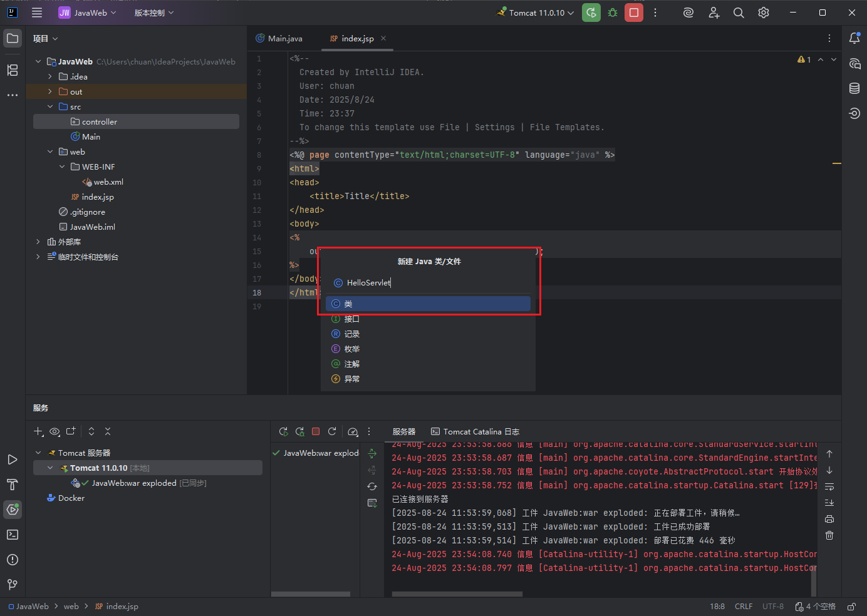Expand 临时文件和控制台 node
The width and height of the screenshot is (867, 616).
tap(38, 257)
